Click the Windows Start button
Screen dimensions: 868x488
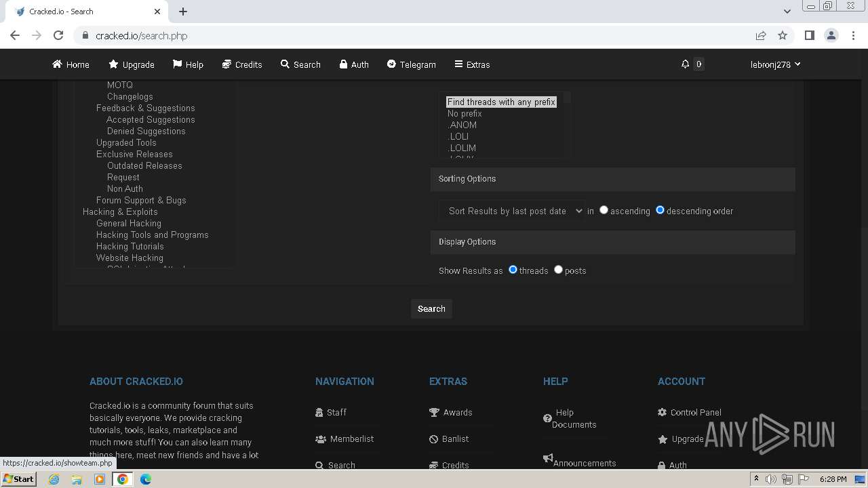pos(18,479)
